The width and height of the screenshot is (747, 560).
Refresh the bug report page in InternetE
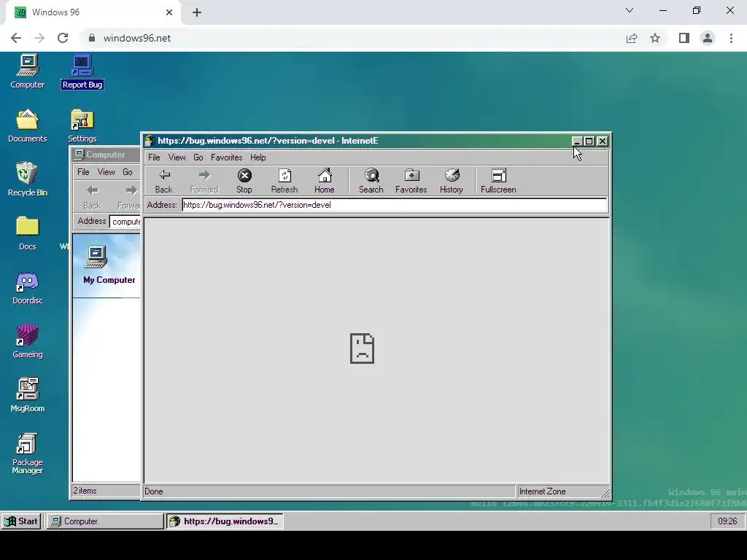coord(285,181)
